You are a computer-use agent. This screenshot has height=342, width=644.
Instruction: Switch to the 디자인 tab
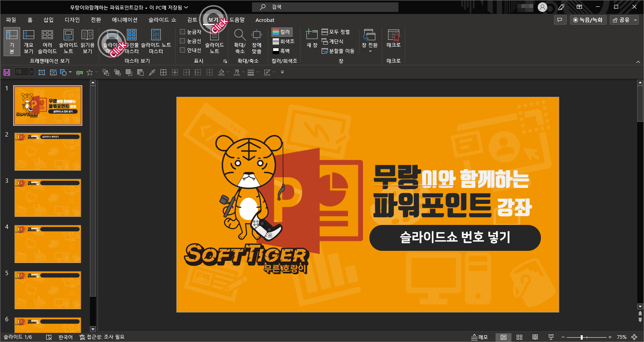72,20
